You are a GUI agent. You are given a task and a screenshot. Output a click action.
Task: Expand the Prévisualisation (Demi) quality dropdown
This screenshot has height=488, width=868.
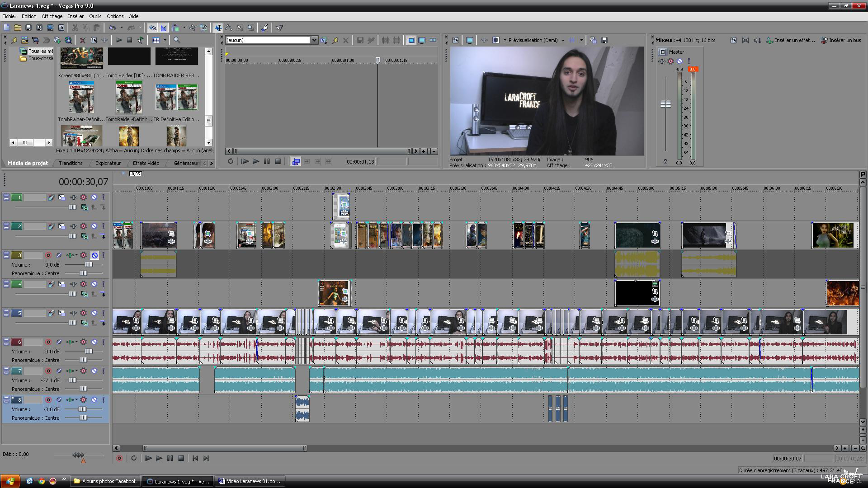(563, 40)
